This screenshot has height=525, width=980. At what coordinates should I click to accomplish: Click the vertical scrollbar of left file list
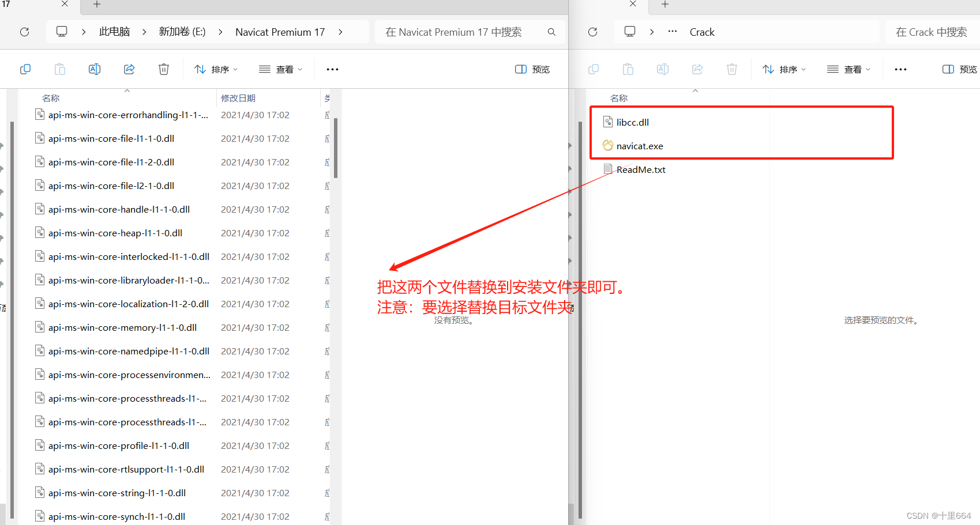tap(335, 148)
